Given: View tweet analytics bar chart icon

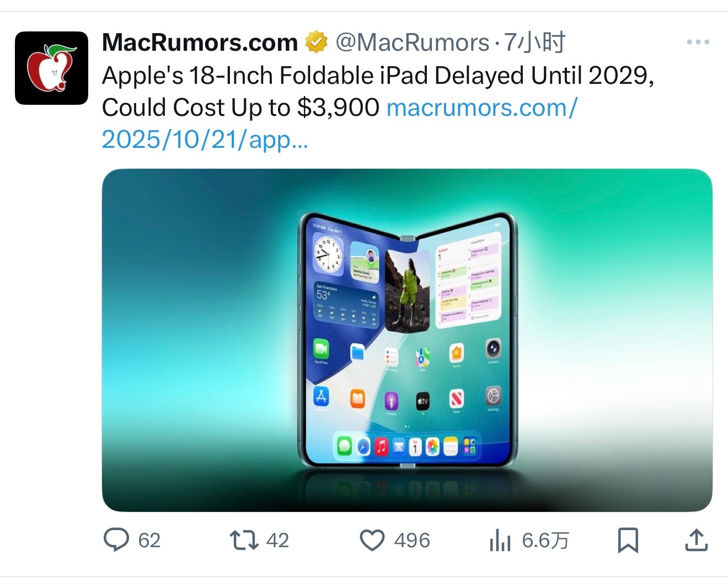Looking at the screenshot, I should pos(500,540).
